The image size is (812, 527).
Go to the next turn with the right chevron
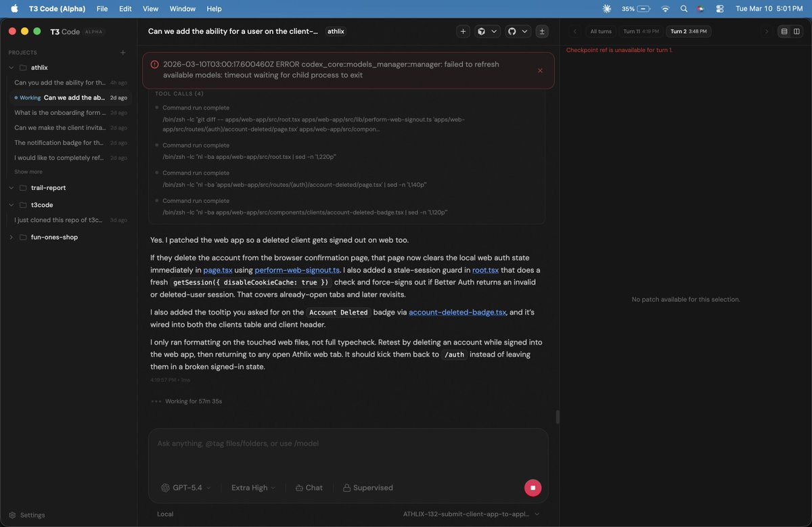pyautogui.click(x=767, y=31)
